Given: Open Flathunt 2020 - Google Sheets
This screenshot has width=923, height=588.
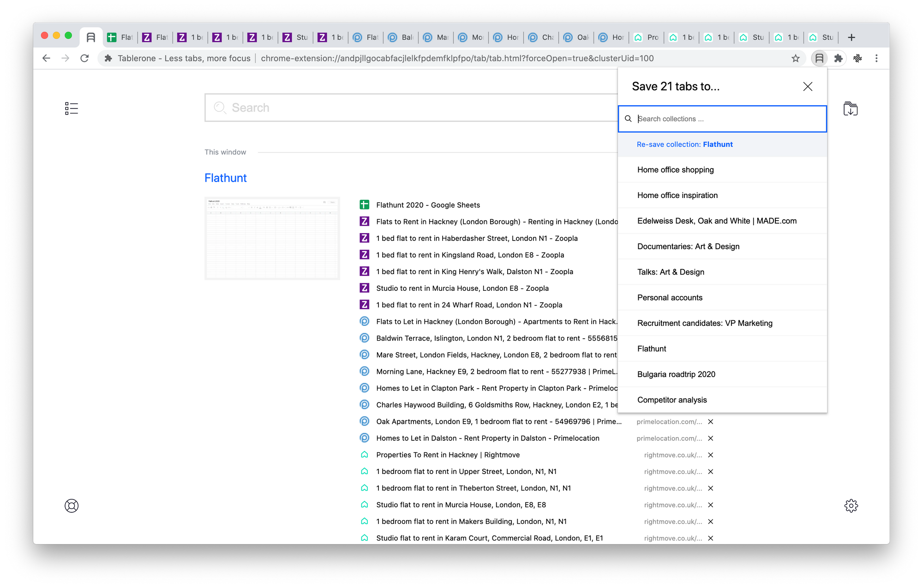Looking at the screenshot, I should [x=428, y=205].
